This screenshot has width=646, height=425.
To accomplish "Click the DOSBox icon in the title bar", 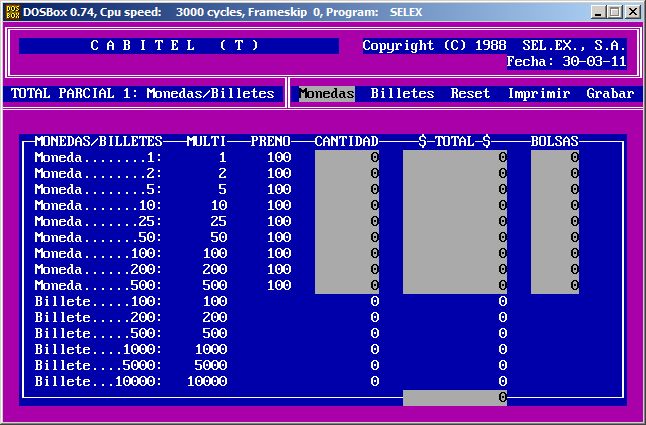I will [x=12, y=12].
